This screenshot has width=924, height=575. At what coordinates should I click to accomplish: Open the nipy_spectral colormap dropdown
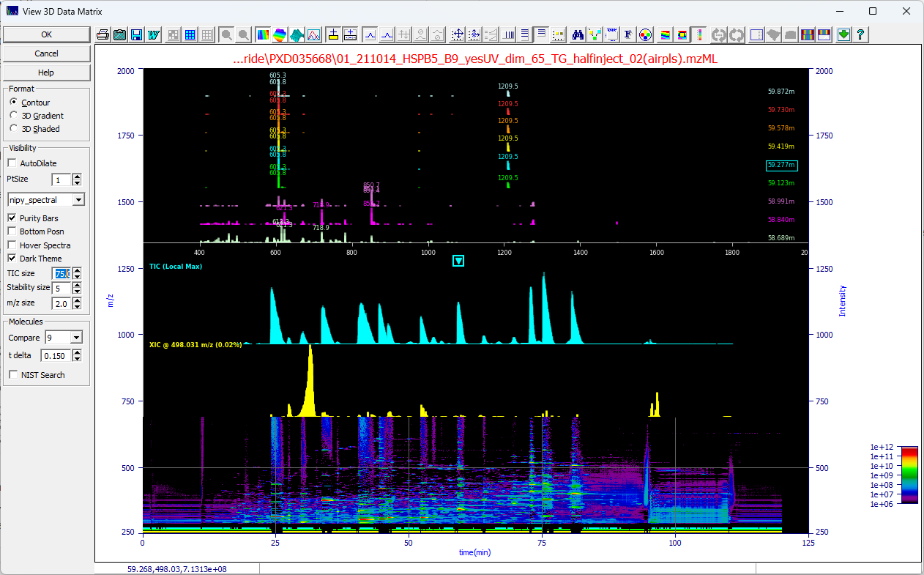[x=79, y=199]
